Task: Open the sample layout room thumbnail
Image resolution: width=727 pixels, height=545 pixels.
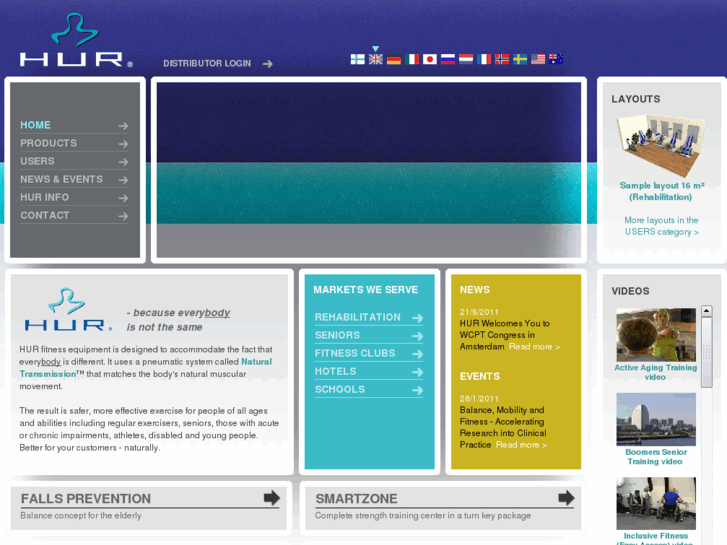Action: (x=662, y=145)
